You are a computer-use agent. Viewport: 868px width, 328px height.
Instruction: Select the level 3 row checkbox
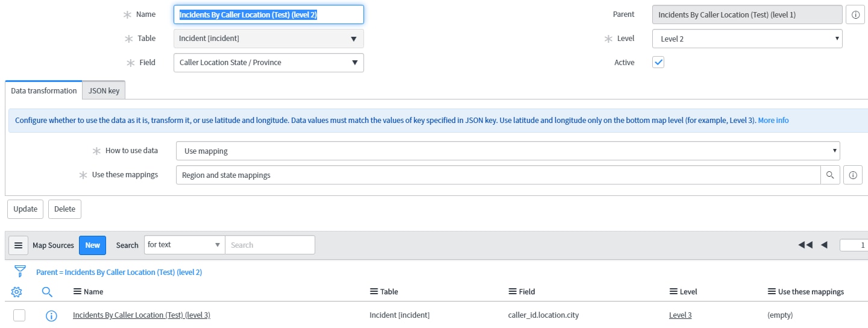(x=19, y=315)
